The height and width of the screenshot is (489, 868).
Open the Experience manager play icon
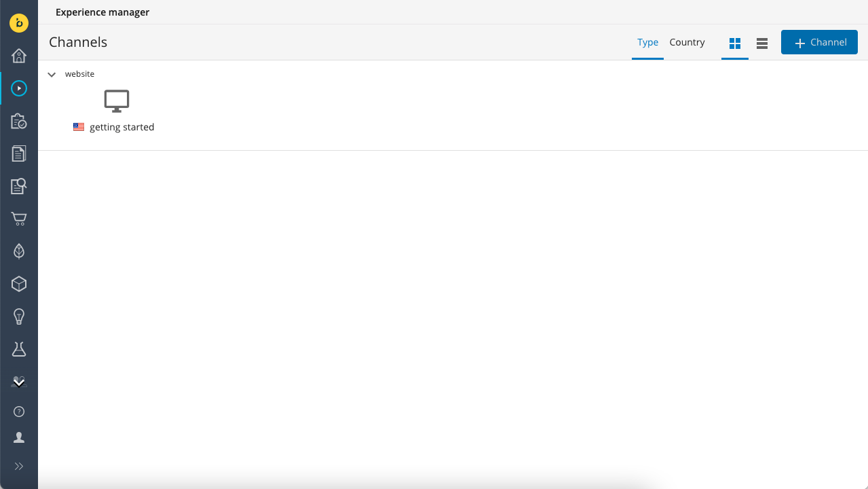tap(19, 88)
